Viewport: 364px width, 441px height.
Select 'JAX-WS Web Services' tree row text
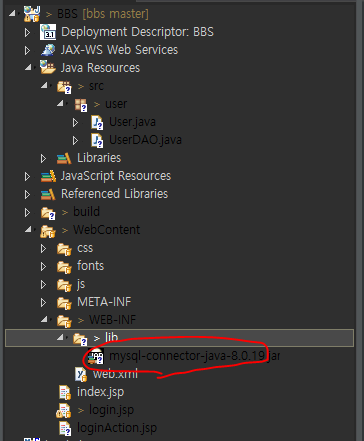(x=119, y=50)
